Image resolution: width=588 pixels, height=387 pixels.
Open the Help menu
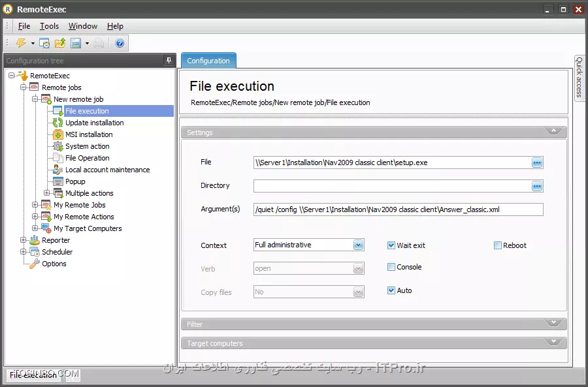click(115, 26)
